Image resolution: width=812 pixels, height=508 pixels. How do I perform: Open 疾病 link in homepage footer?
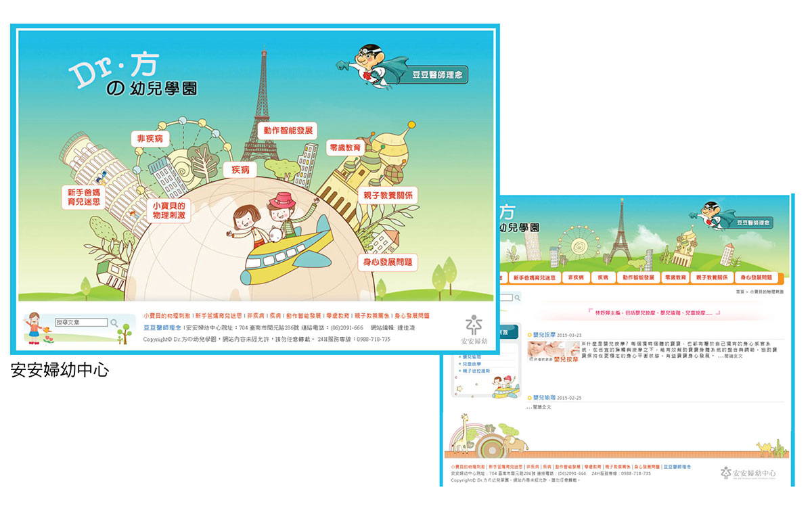coord(275,316)
